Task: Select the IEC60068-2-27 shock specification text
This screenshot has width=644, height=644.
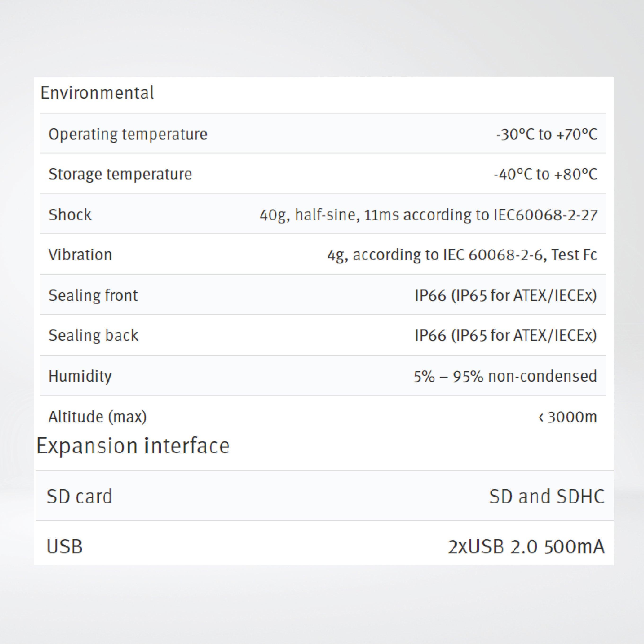Action: 428,215
